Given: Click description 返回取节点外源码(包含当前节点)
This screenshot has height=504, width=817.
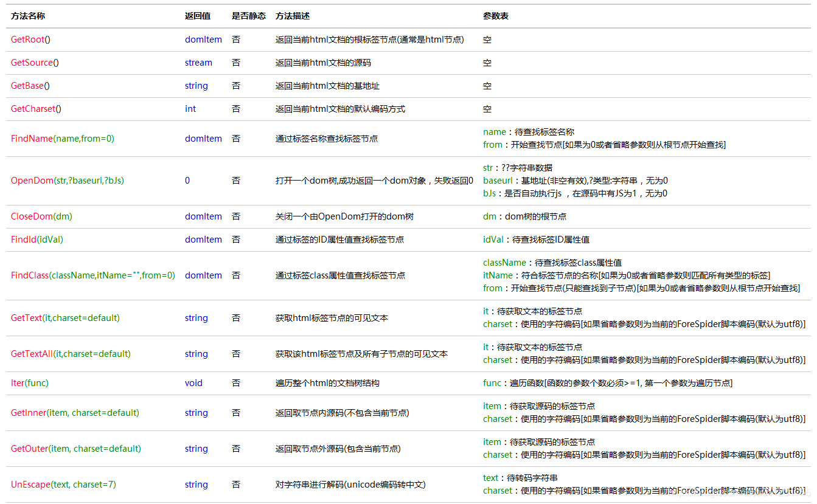Looking at the screenshot, I should point(338,449).
